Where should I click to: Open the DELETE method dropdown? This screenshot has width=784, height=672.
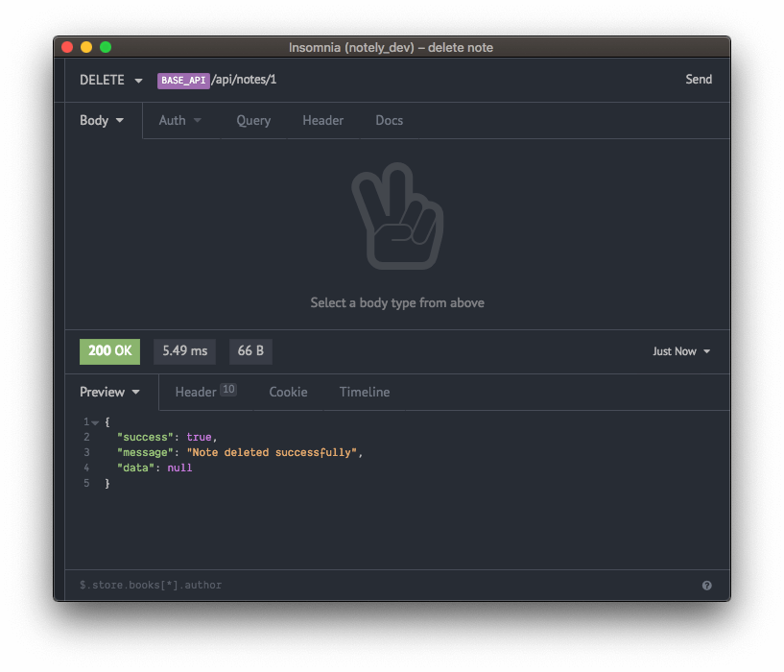tap(110, 80)
